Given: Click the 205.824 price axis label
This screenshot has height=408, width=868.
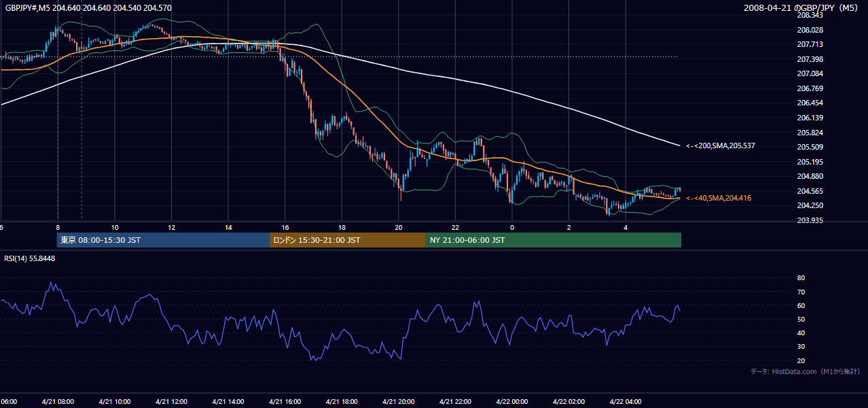Looking at the screenshot, I should tap(810, 133).
